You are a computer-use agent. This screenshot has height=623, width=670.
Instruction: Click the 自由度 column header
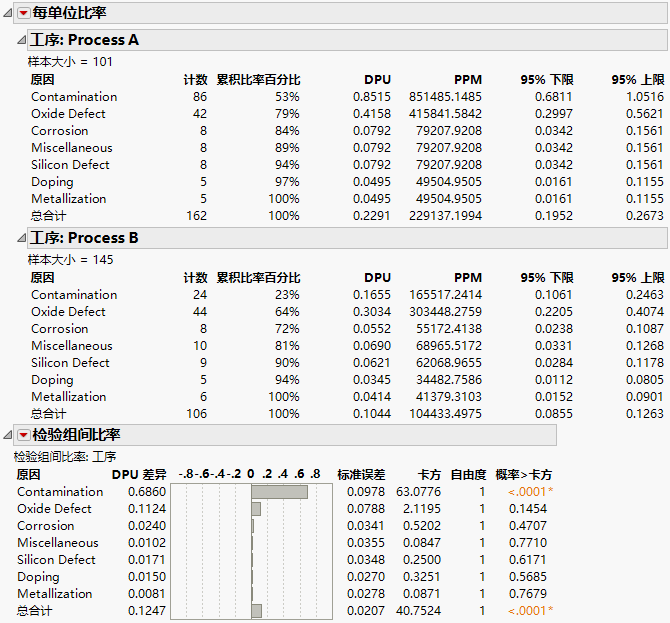[x=468, y=475]
